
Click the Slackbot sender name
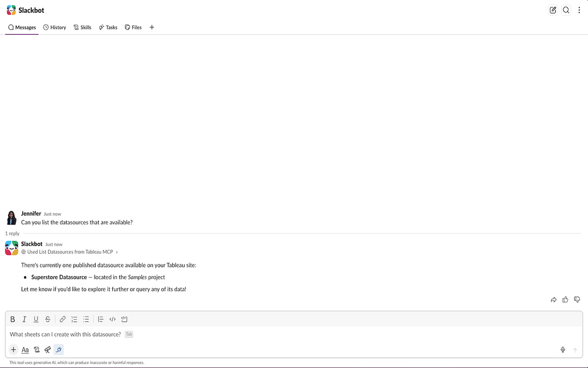(x=32, y=244)
